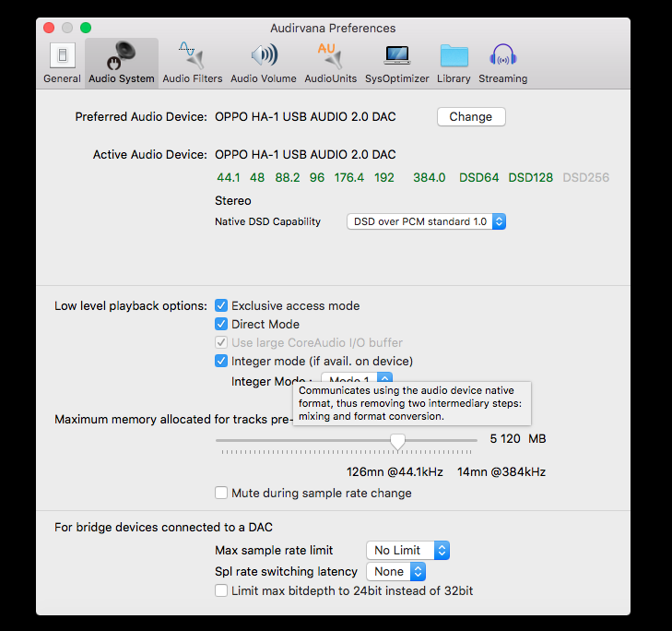672x631 pixels.
Task: Open the Native DSD Capability dropdown
Action: click(x=427, y=221)
